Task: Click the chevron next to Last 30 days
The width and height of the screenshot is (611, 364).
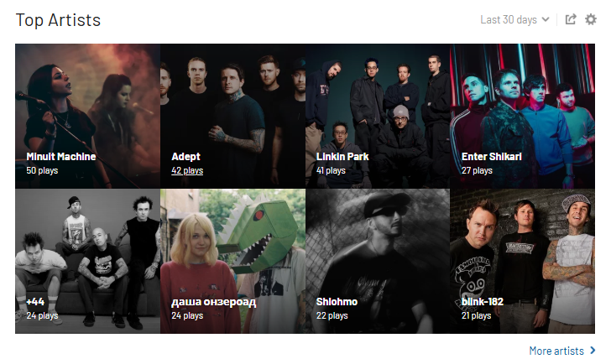Action: tap(546, 19)
